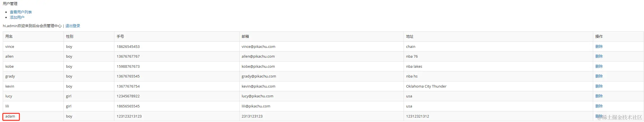
Task: Delete the vince user row
Action: click(x=599, y=46)
